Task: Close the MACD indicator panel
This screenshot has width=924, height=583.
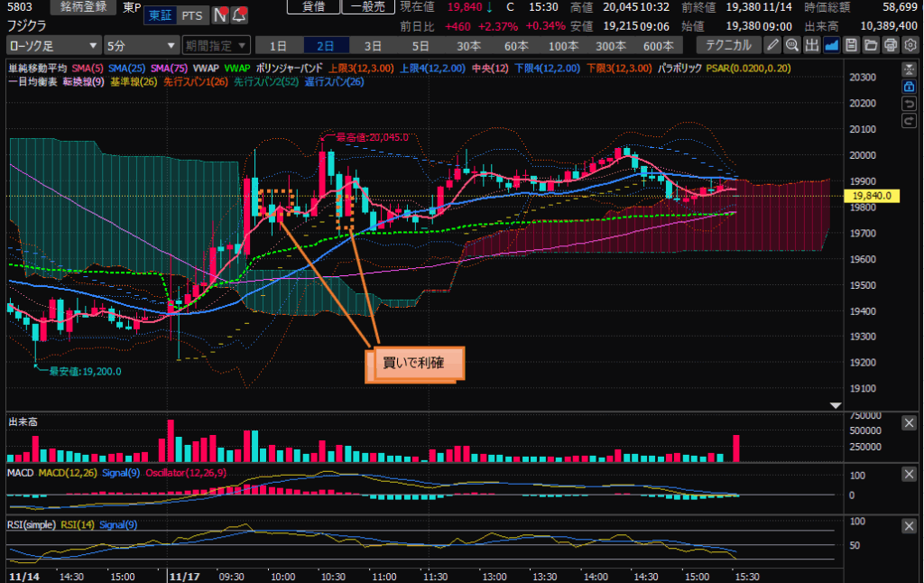Action: tap(909, 474)
